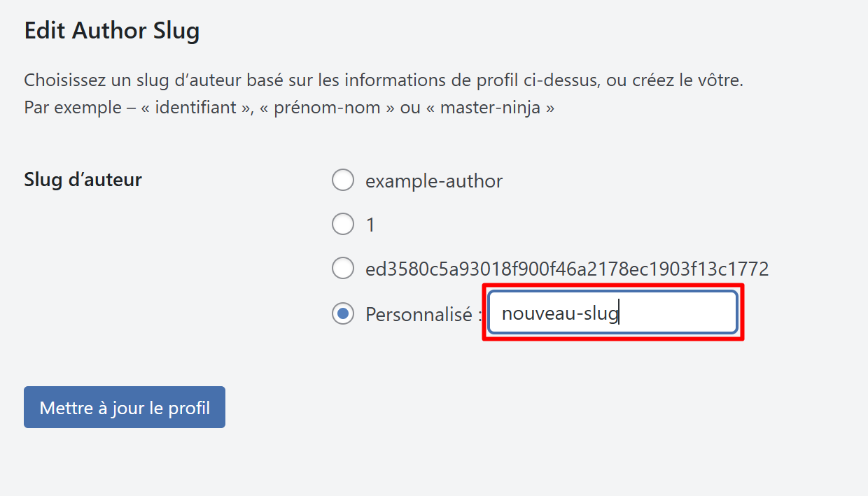This screenshot has width=868, height=496.
Task: Click the Choisissez un slug d'auteur description line
Action: [280, 80]
